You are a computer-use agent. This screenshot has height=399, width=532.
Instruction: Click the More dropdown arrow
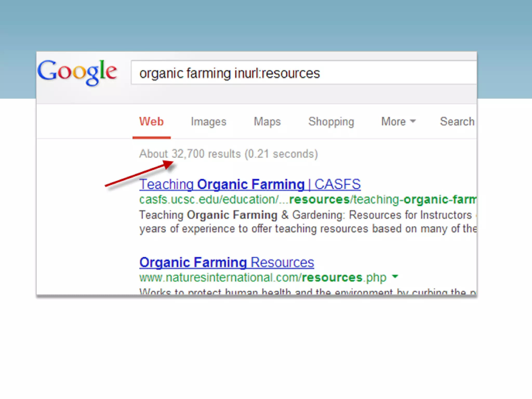tap(413, 121)
